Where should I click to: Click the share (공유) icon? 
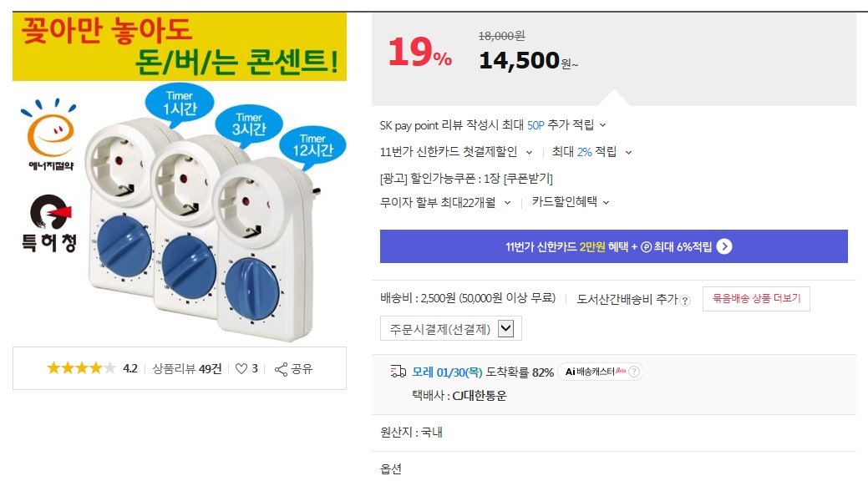coord(282,368)
